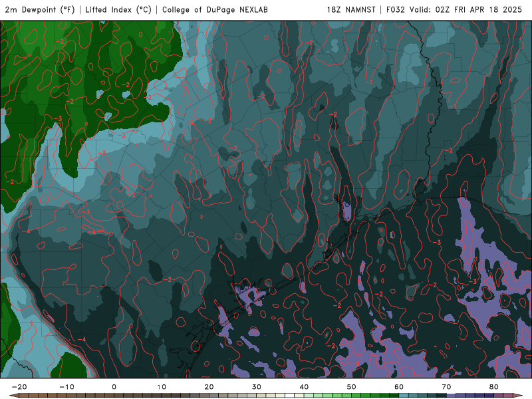532x399 pixels.
Task: Click the 70 colorbar label
Action: tap(446, 387)
